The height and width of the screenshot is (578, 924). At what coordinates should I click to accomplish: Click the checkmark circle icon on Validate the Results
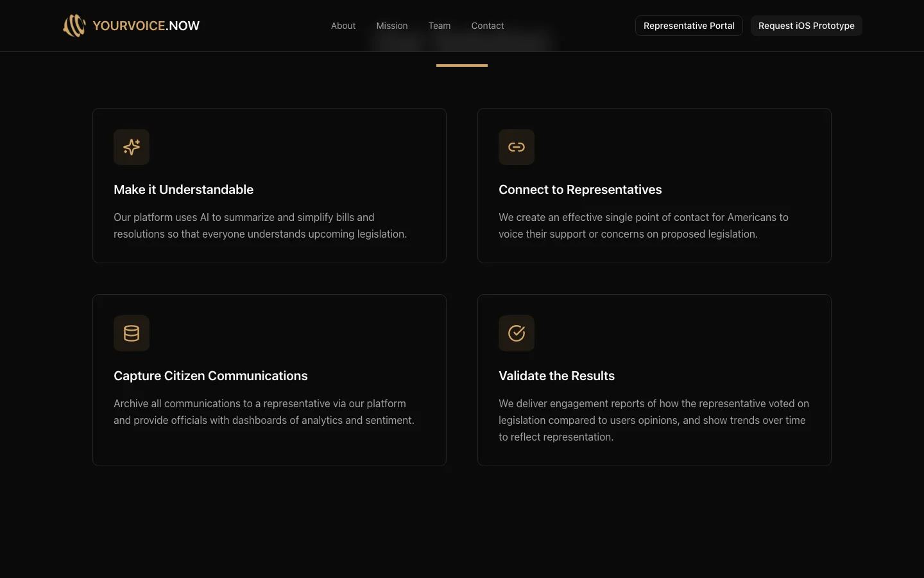517,333
